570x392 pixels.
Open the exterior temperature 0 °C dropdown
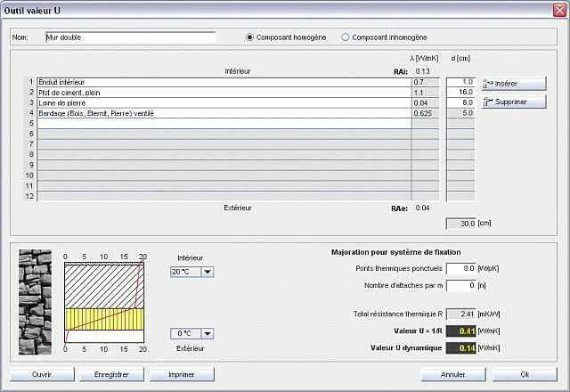click(x=208, y=333)
